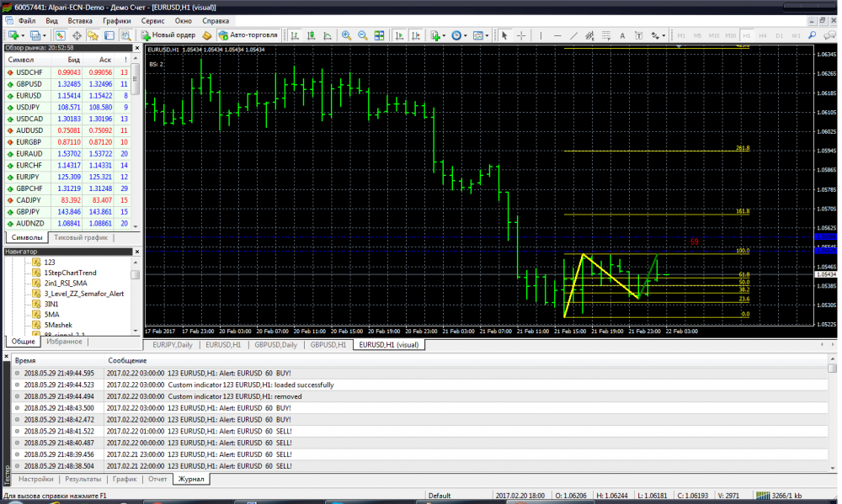
Task: Select the H1 timeframe button
Action: [x=746, y=35]
